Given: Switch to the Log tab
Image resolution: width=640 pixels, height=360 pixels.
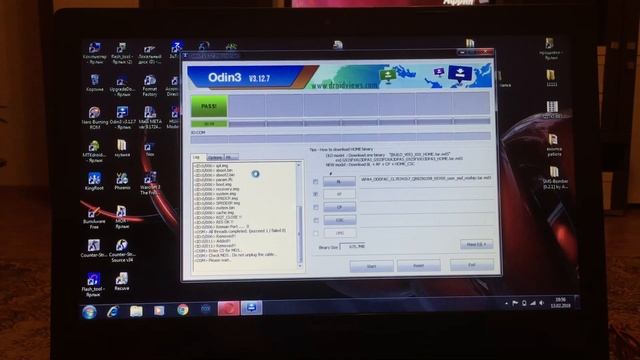Looking at the screenshot, I should (198, 157).
